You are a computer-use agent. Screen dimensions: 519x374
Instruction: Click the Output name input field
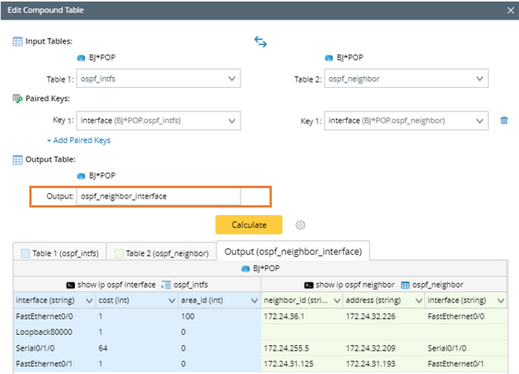coord(158,196)
